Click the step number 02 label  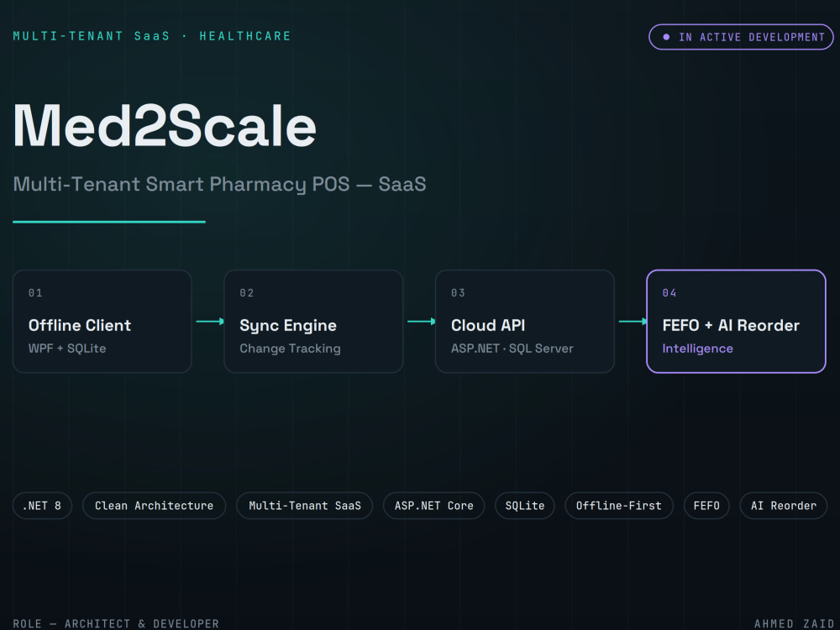pyautogui.click(x=247, y=293)
